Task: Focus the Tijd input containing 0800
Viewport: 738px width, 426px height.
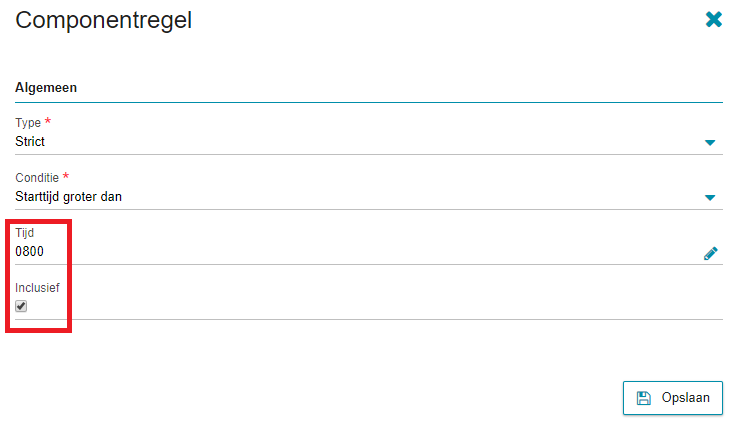Action: click(358, 252)
